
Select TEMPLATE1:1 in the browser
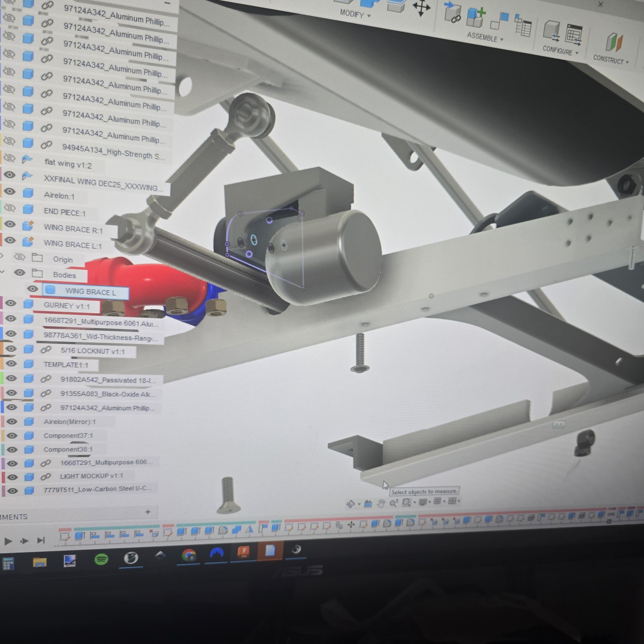(x=65, y=364)
